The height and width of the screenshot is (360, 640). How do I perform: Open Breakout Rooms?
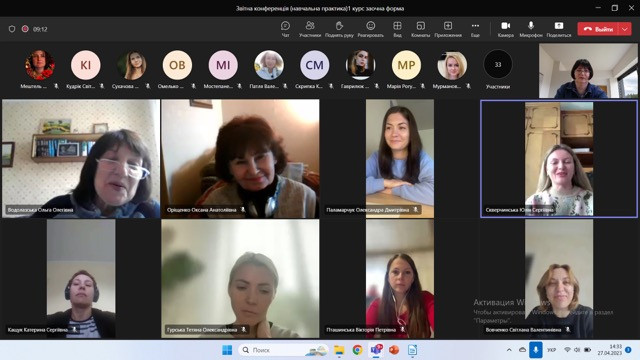(420, 29)
